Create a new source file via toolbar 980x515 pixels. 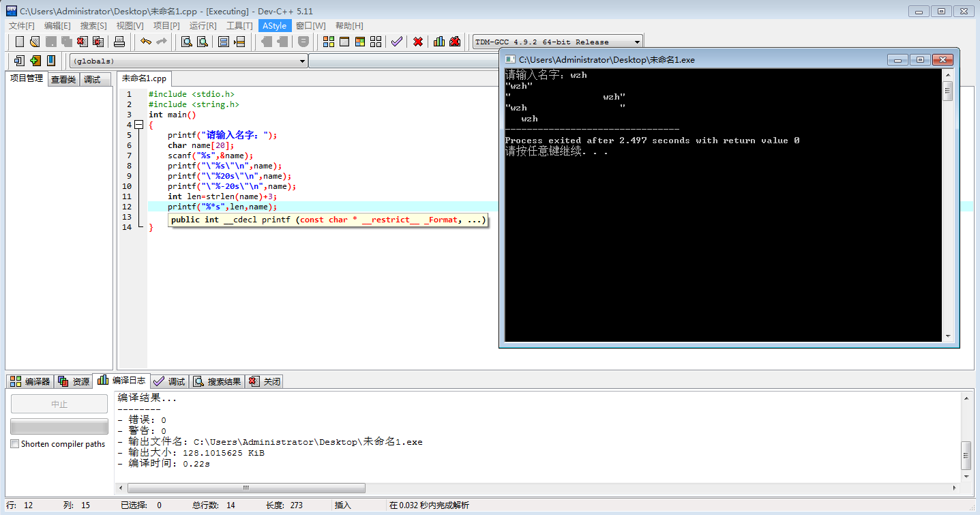pos(20,42)
